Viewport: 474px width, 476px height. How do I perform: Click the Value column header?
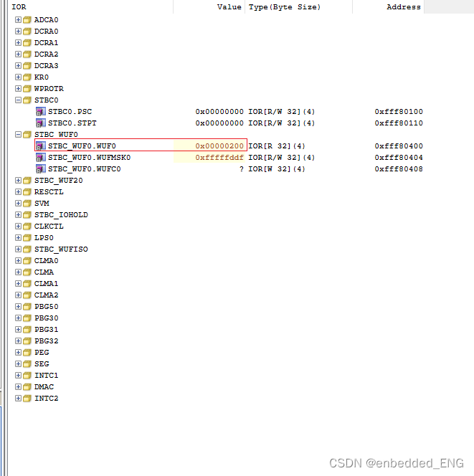pos(209,6)
